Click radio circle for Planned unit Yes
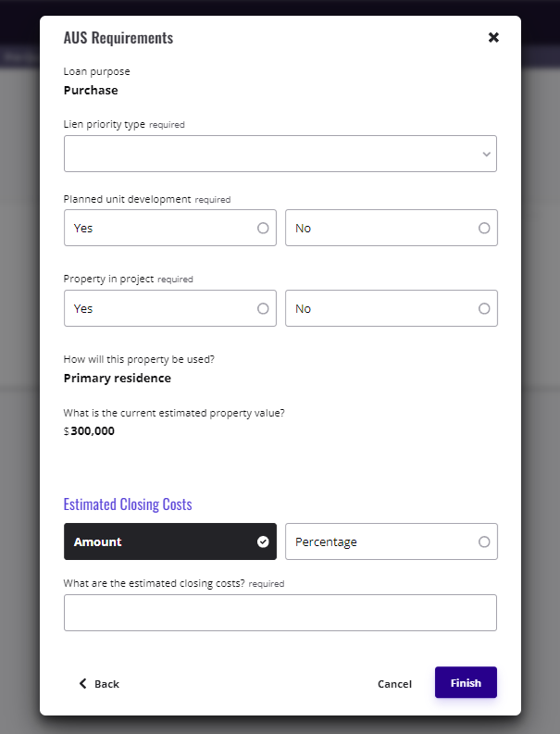Image resolution: width=560 pixels, height=734 pixels. pyautogui.click(x=263, y=228)
